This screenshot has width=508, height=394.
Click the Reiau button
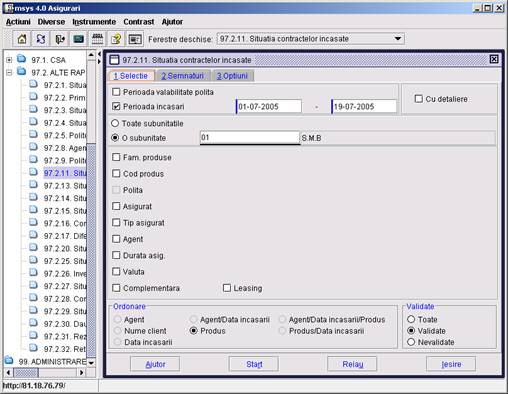point(352,364)
